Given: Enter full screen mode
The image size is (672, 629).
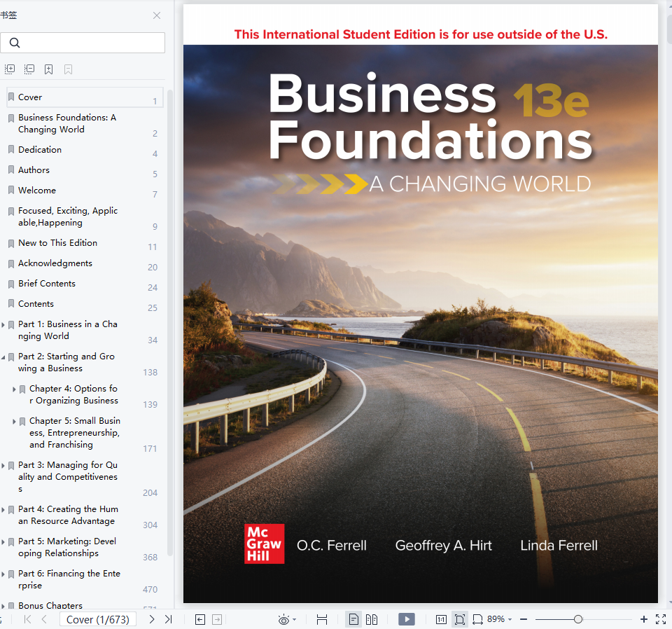Looking at the screenshot, I should pyautogui.click(x=661, y=619).
